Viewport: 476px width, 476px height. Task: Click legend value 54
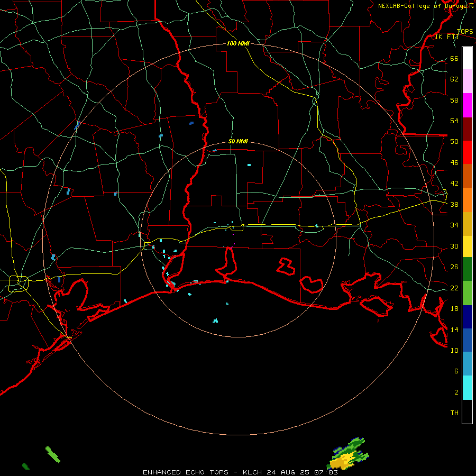click(x=454, y=121)
